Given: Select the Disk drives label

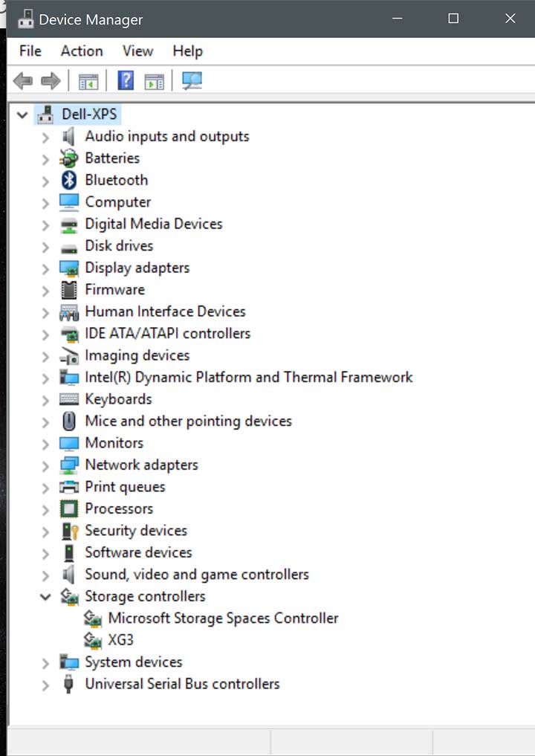Looking at the screenshot, I should click(119, 246).
